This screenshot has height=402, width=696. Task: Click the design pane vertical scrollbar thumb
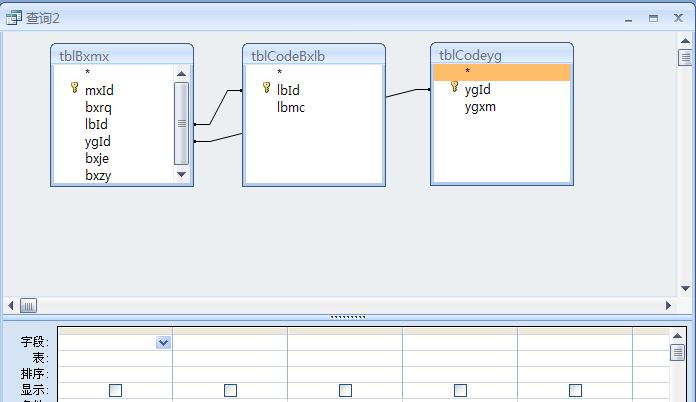pyautogui.click(x=685, y=57)
